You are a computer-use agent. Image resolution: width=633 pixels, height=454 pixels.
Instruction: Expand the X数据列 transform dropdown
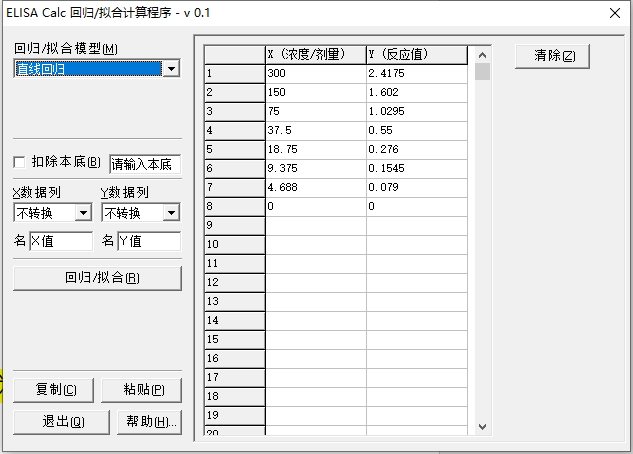[x=83, y=212]
